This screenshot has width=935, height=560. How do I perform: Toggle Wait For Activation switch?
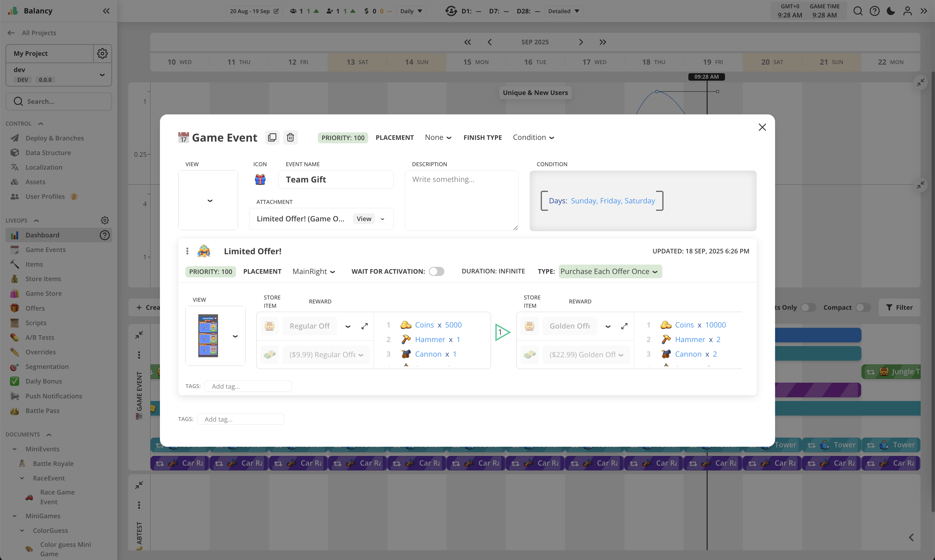click(436, 271)
